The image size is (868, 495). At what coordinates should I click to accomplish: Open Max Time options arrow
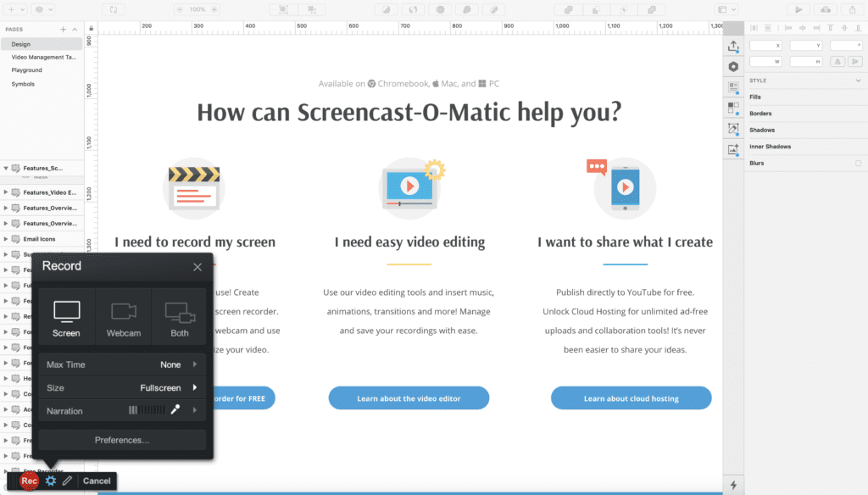click(195, 364)
